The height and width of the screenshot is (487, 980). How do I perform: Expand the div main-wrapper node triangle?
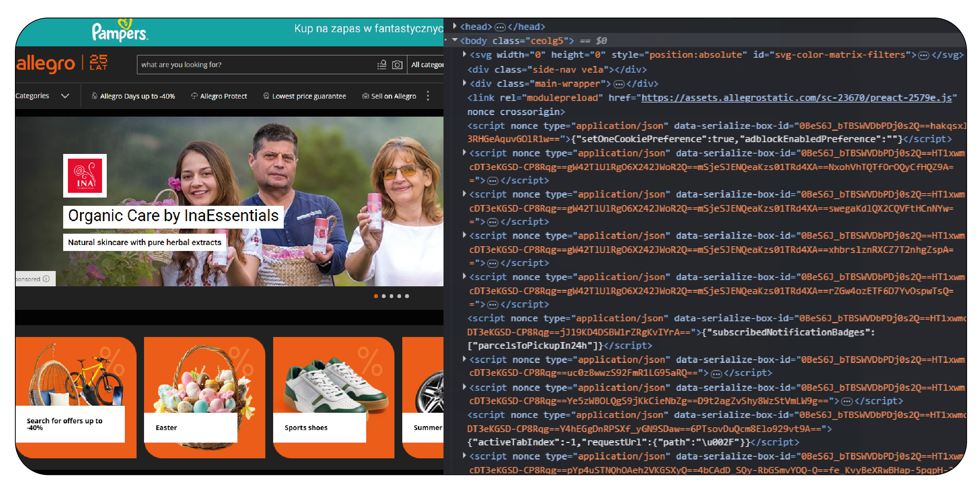(x=465, y=83)
